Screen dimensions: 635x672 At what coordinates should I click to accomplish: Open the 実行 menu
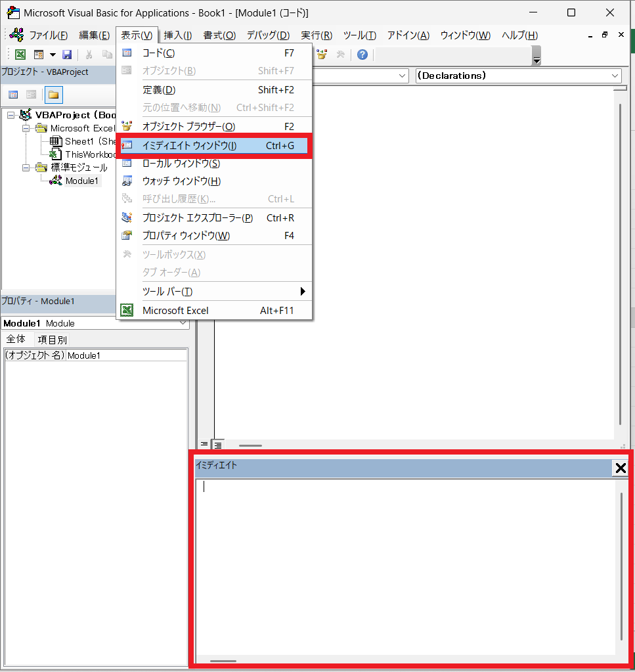317,35
